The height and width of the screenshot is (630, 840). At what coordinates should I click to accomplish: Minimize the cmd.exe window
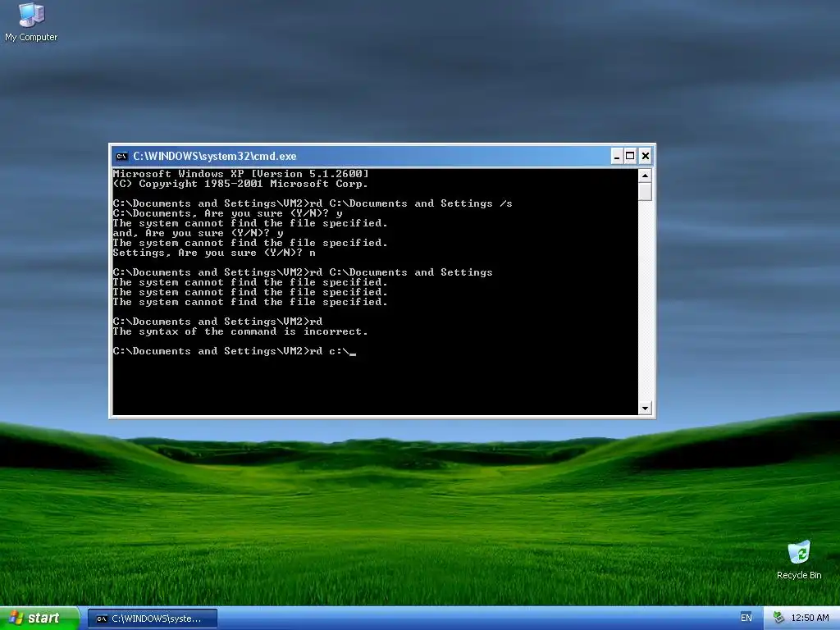[x=617, y=156]
